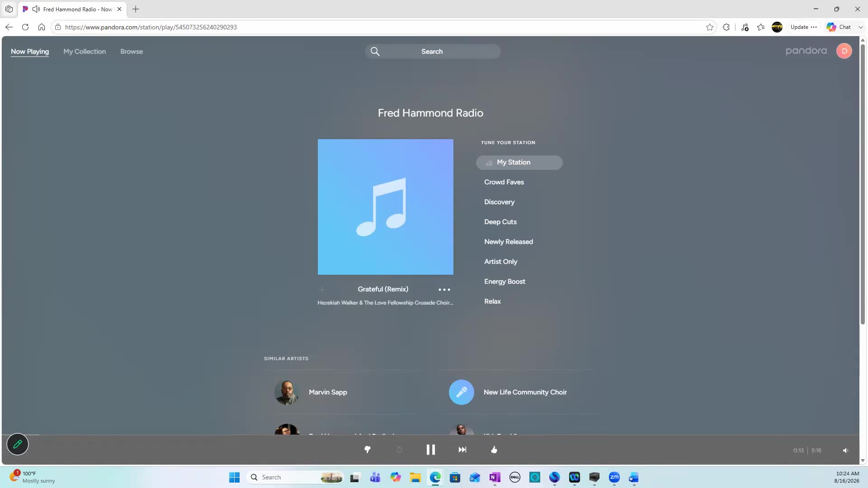
Task: Open Copilot Chat in browser
Action: [839, 27]
